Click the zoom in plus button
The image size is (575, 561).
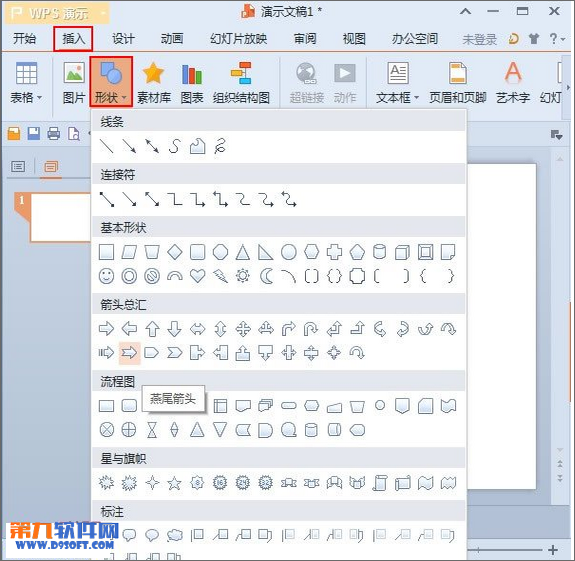[x=553, y=550]
